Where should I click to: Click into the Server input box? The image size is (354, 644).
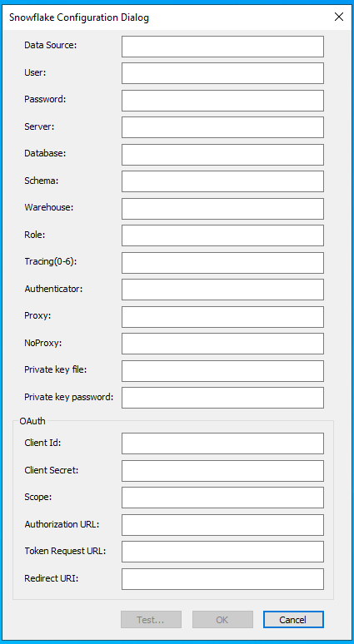(222, 127)
